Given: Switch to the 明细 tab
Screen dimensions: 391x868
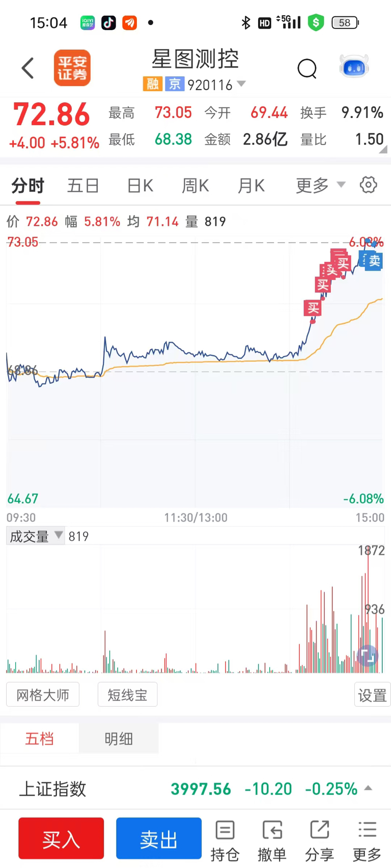Looking at the screenshot, I should point(119,738).
